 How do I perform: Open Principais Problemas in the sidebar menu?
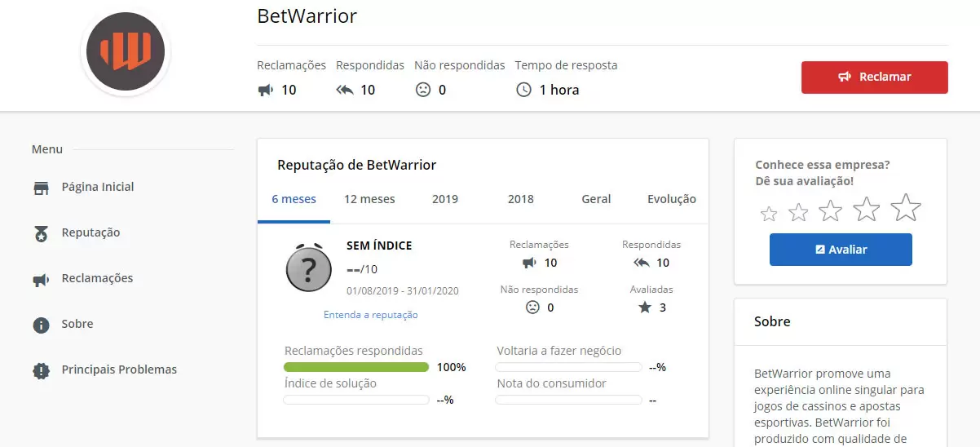point(119,370)
